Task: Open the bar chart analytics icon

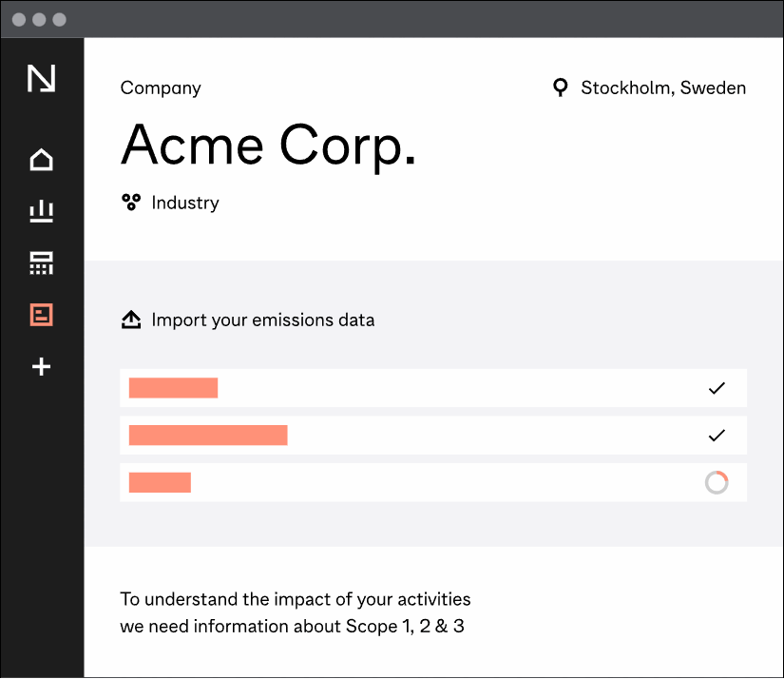Action: [41, 211]
